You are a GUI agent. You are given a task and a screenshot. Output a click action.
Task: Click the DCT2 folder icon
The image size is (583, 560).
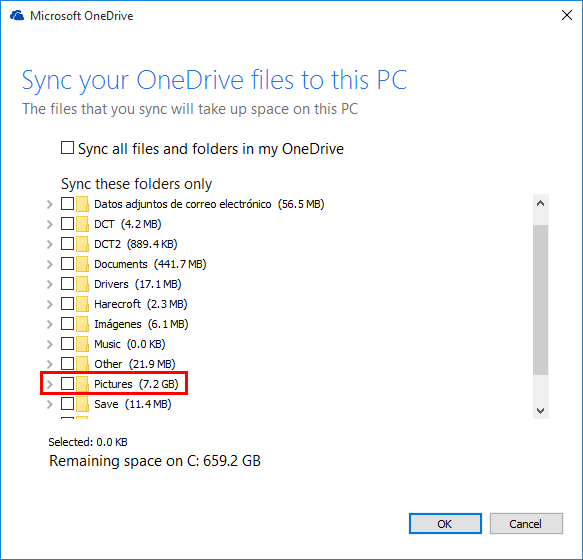tap(82, 244)
